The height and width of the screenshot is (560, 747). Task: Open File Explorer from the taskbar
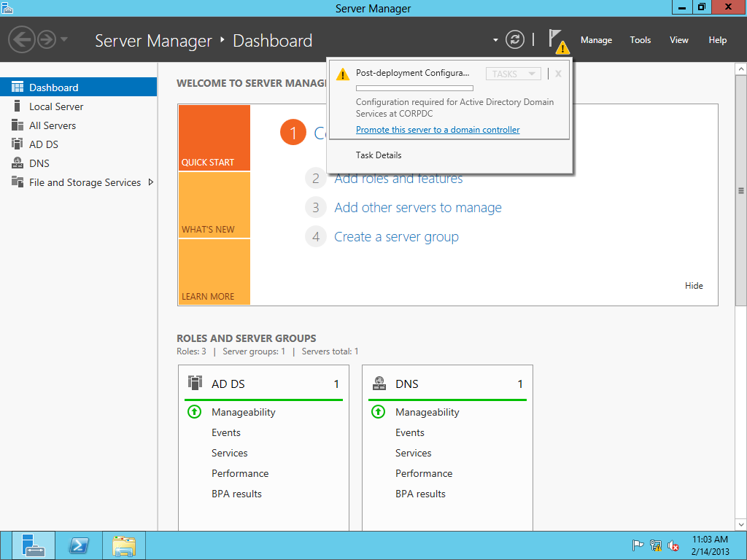pyautogui.click(x=124, y=545)
